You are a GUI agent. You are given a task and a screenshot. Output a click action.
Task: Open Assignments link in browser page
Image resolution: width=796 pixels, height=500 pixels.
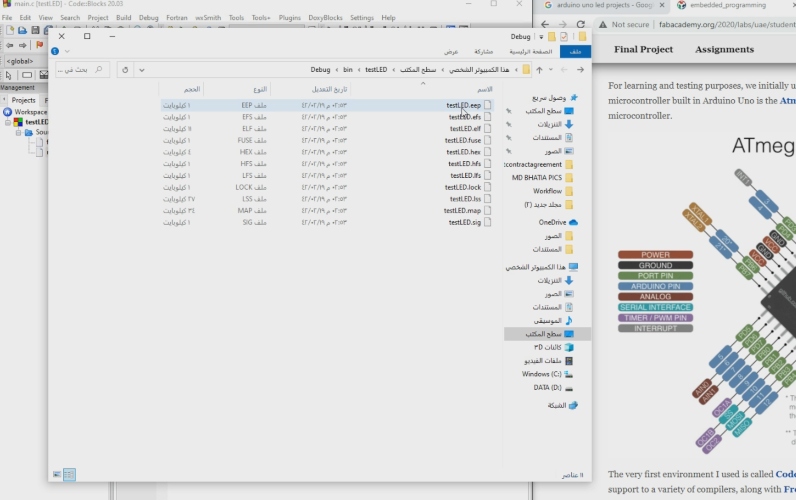coord(724,49)
